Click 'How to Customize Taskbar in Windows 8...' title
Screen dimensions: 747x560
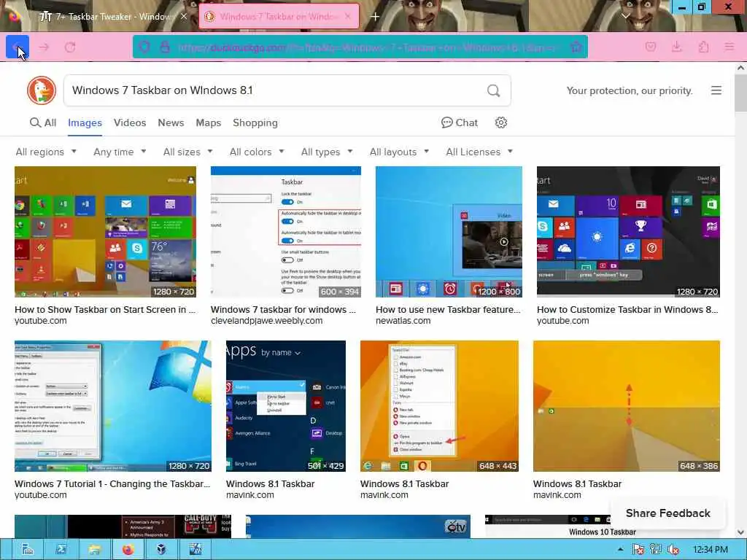(627, 309)
